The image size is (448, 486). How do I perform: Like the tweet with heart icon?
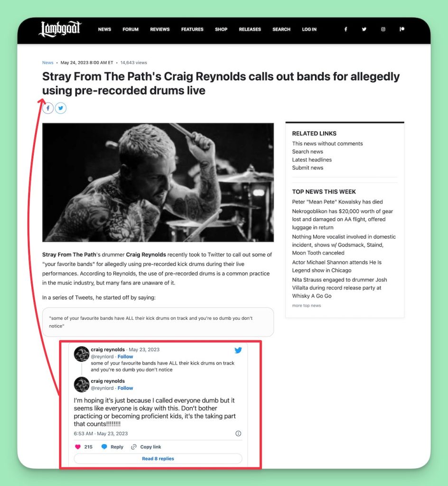[x=78, y=447]
